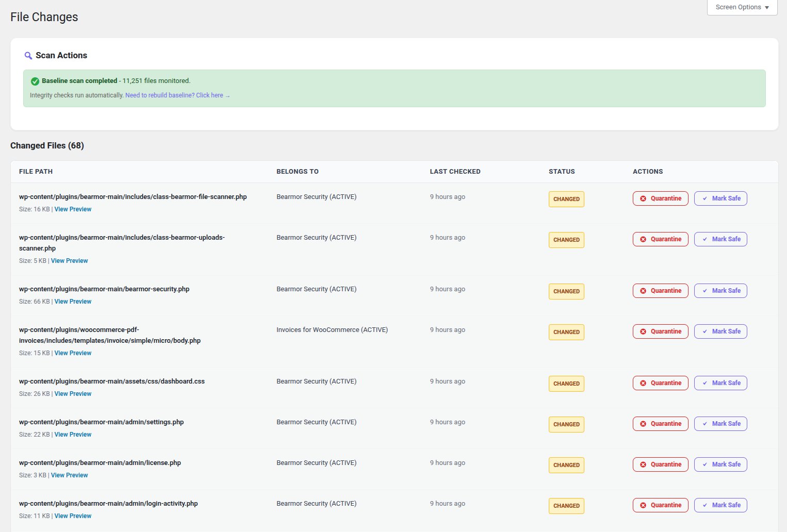The width and height of the screenshot is (787, 532).
Task: Mark class-bearmor-uploads-scanner.php as safe
Action: click(x=720, y=239)
